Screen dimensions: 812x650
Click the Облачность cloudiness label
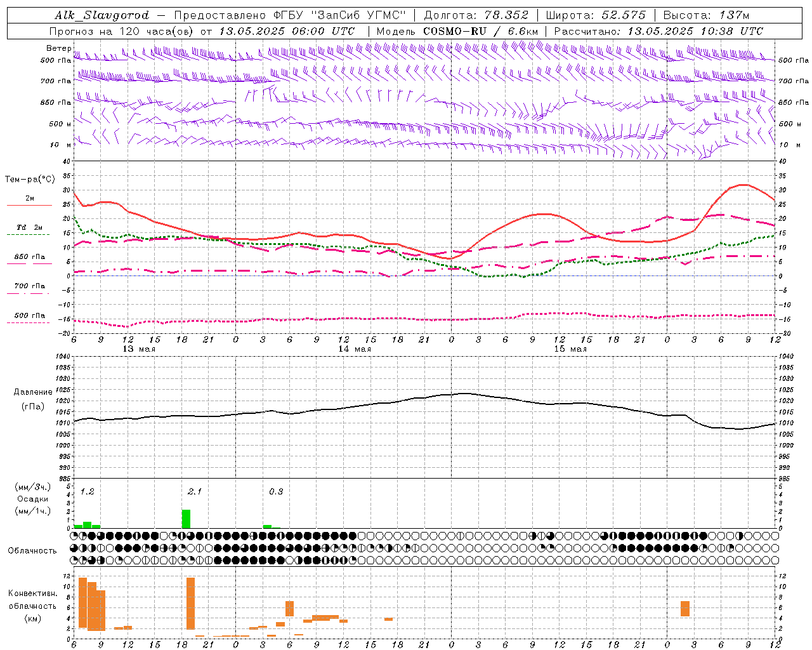click(32, 551)
